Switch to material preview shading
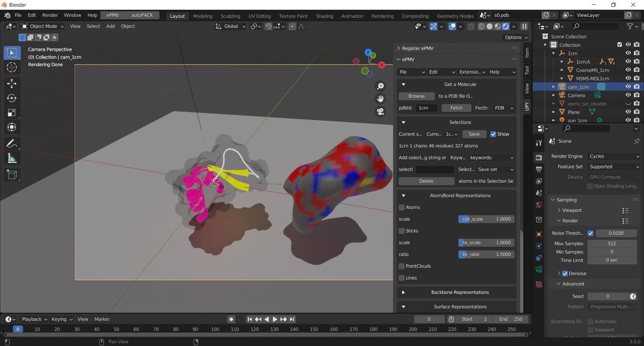 point(497,26)
